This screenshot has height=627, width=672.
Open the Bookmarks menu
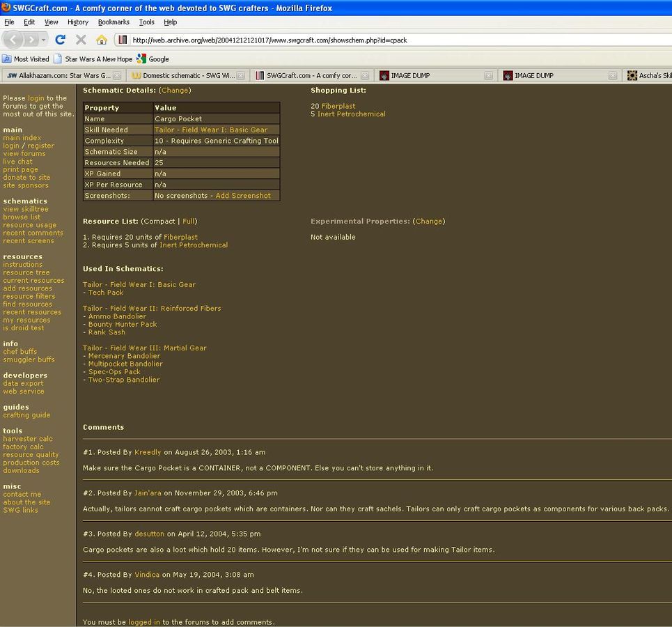(114, 22)
